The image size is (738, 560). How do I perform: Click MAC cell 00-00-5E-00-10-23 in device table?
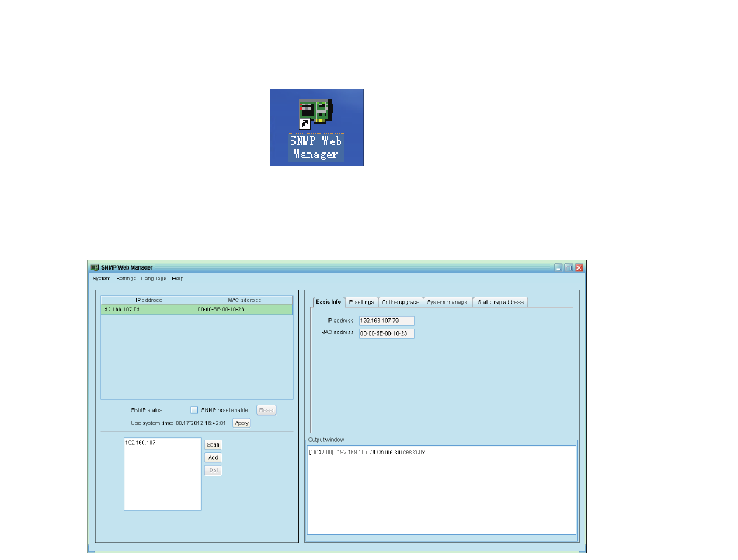click(244, 309)
